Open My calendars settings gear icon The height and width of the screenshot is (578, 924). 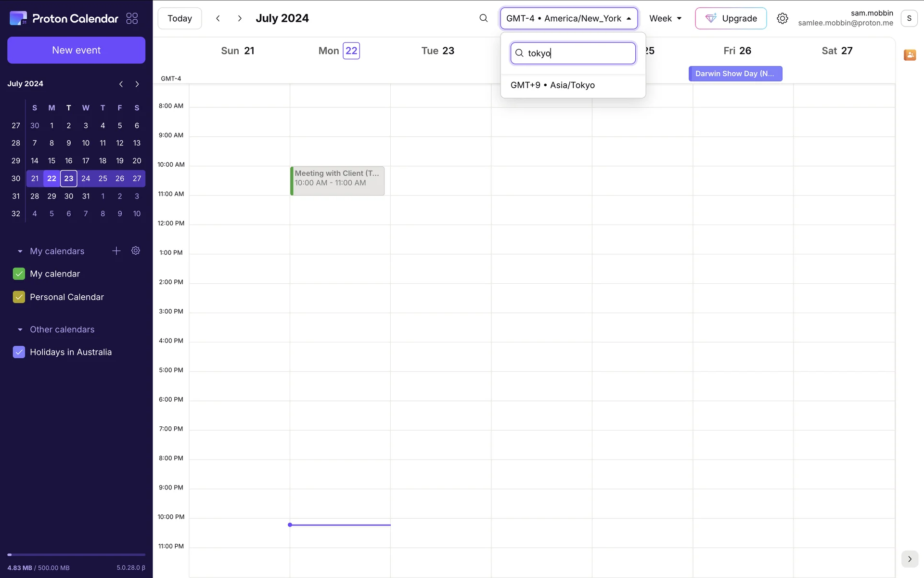pyautogui.click(x=136, y=251)
